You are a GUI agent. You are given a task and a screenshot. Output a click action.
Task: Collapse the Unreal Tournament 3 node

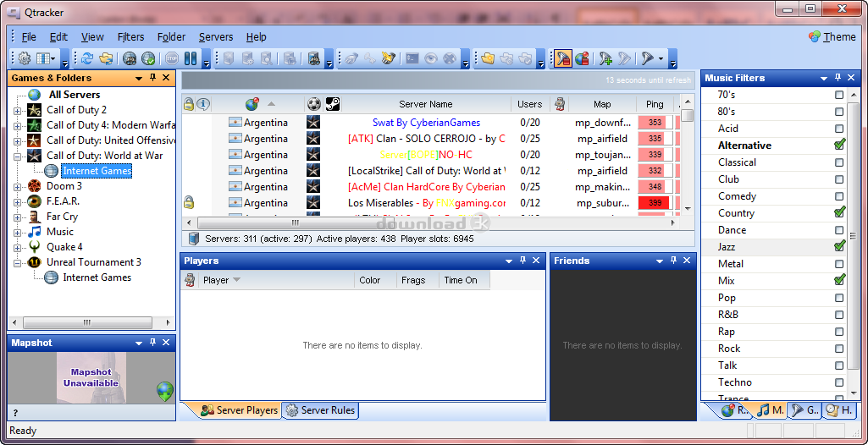click(17, 263)
